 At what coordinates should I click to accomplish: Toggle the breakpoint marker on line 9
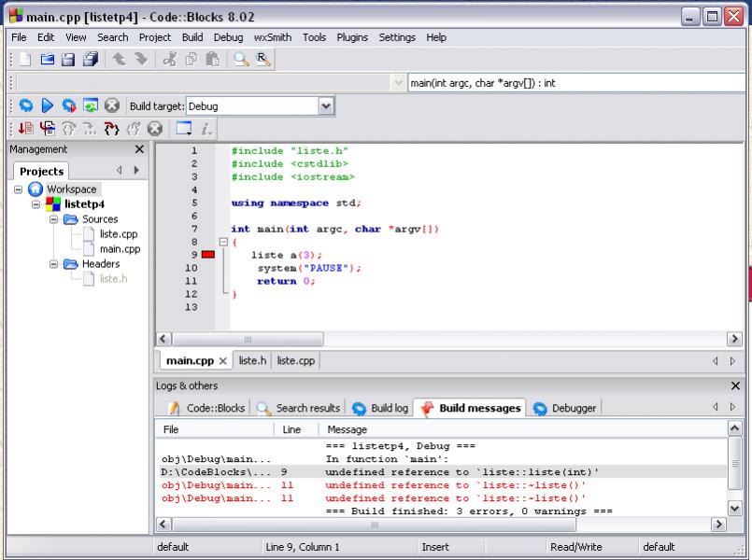208,255
